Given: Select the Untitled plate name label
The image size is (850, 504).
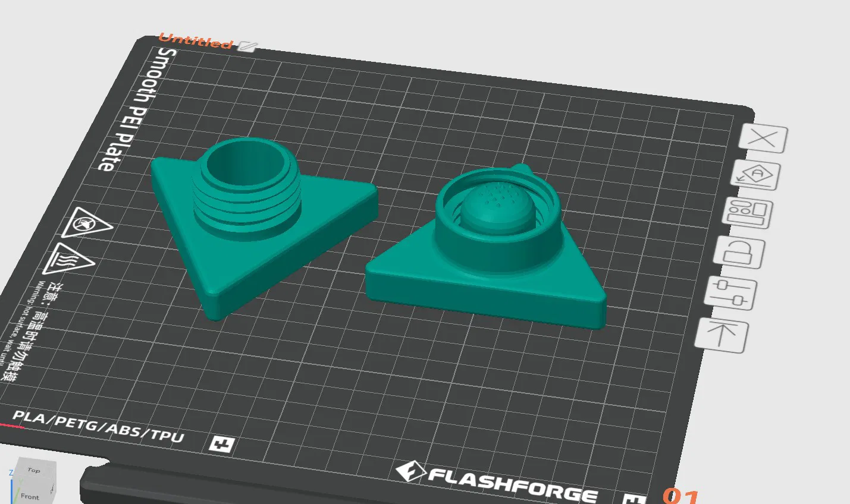Looking at the screenshot, I should point(196,40).
